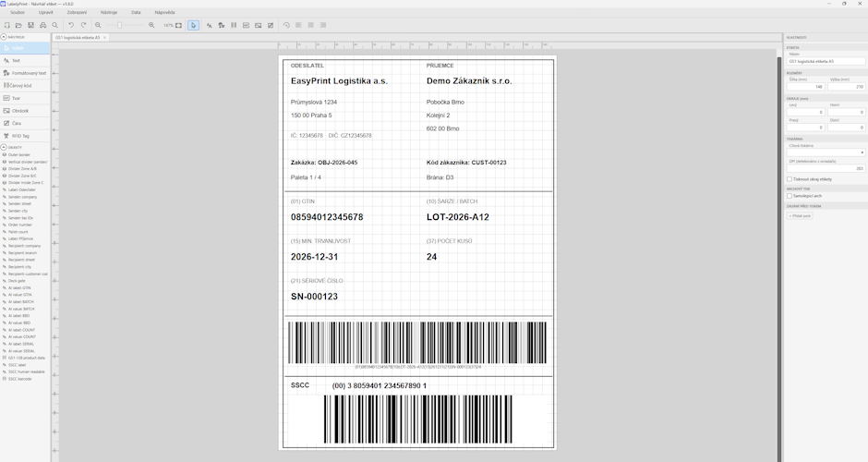Click the Horní margin input field
This screenshot has width=868, height=462.
click(847, 112)
